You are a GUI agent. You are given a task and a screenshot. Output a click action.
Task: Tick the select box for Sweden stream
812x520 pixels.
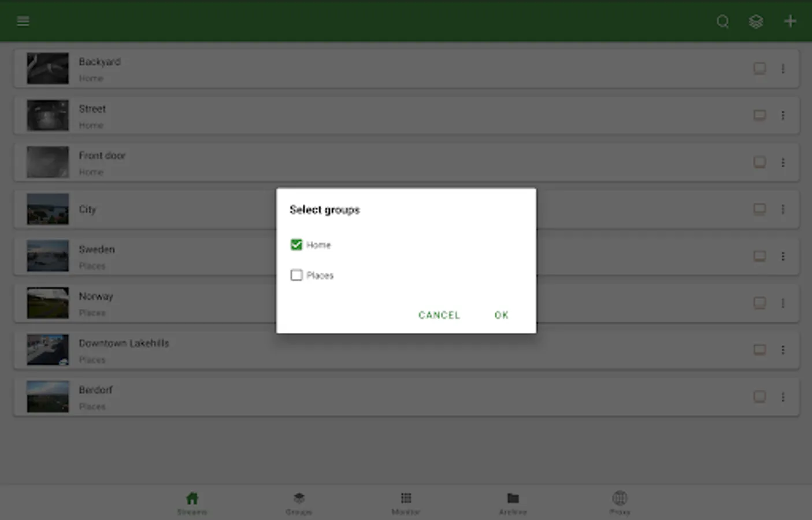[759, 256]
